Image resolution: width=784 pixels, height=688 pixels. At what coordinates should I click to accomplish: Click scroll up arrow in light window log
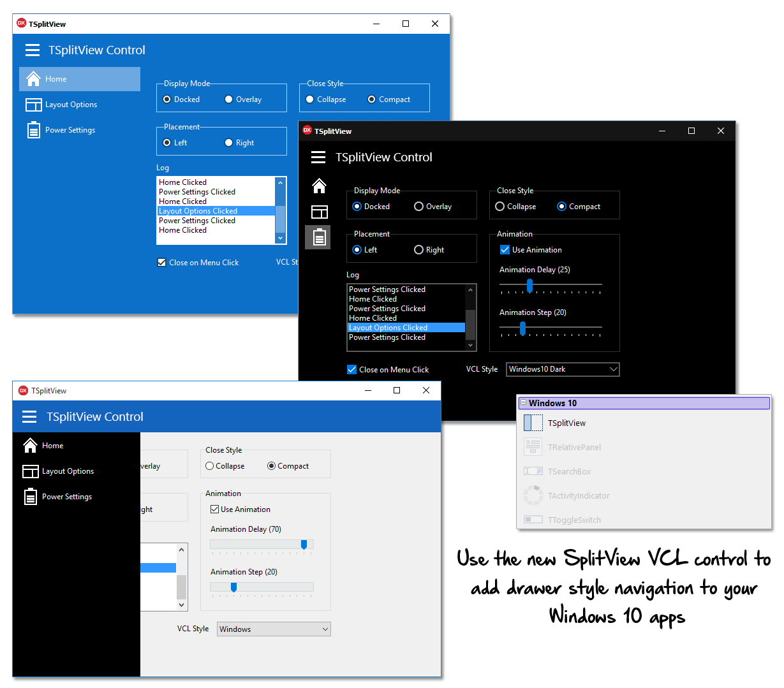182,550
